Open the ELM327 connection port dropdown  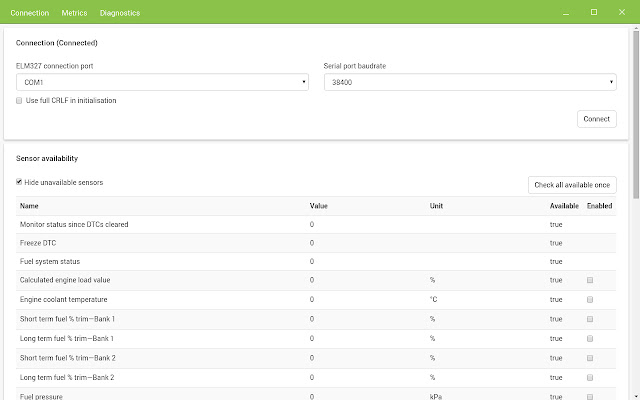pos(165,83)
